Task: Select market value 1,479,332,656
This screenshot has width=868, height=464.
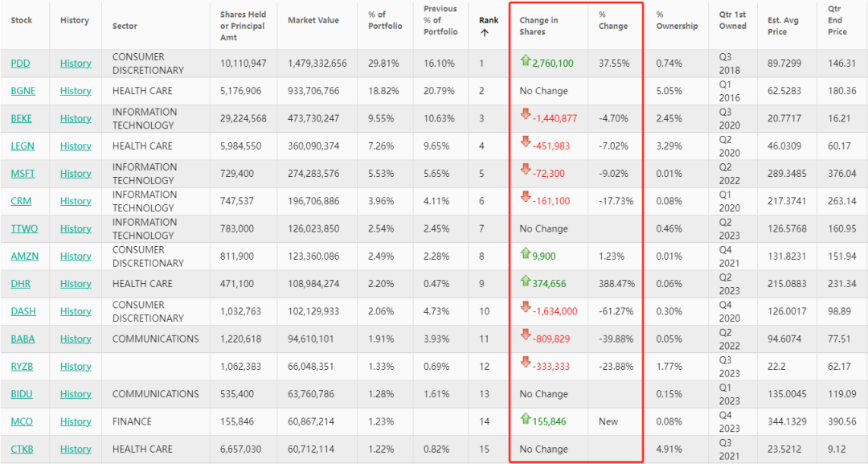Action: 317,63
